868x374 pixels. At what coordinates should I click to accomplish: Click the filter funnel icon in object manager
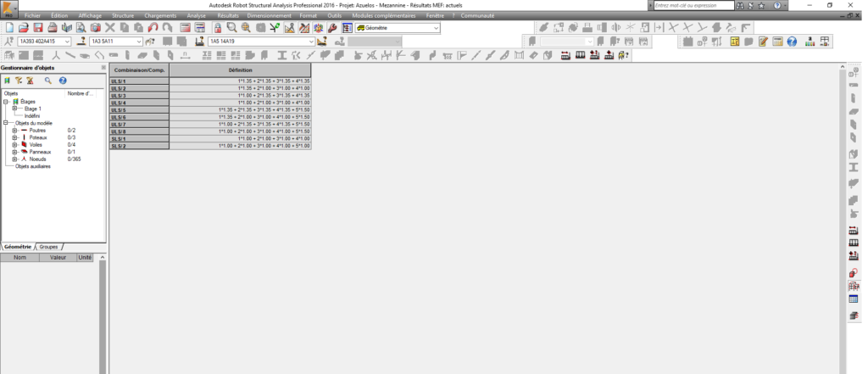click(19, 81)
